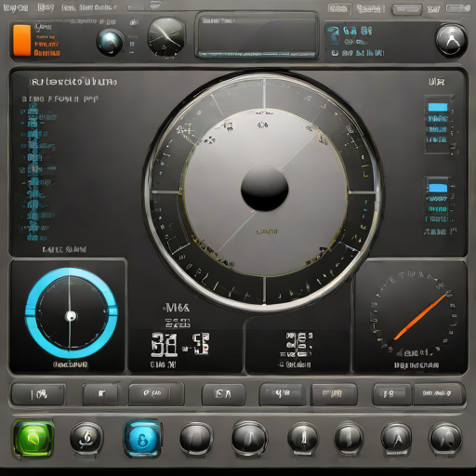The width and height of the screenshot is (476, 476).
Task: Toggle the orange square indicator at top-left
Action: click(x=21, y=41)
